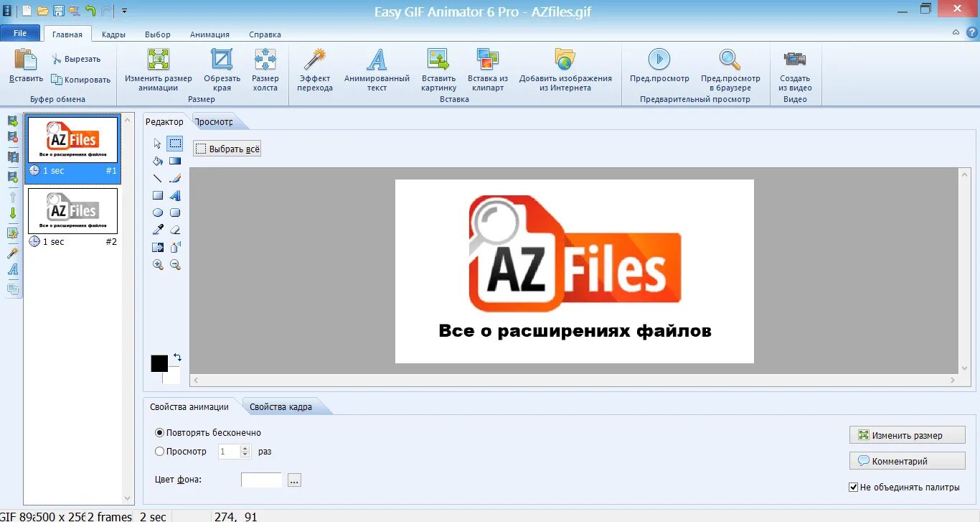Choose the rounded rectangle tool
980x522 pixels.
175,213
